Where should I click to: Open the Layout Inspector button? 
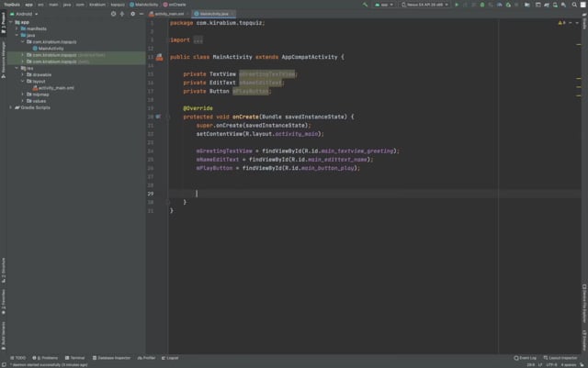coord(560,358)
